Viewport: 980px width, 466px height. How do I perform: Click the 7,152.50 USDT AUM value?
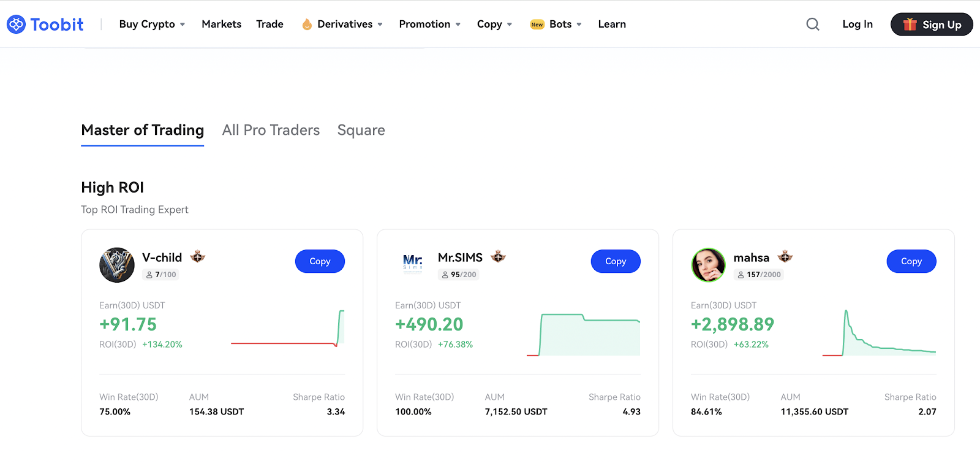coord(516,412)
